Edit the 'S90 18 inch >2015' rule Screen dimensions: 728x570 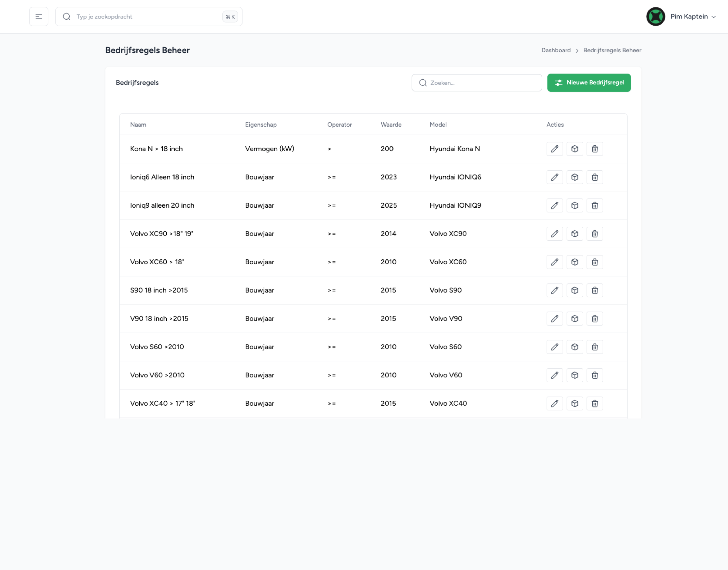tap(555, 290)
